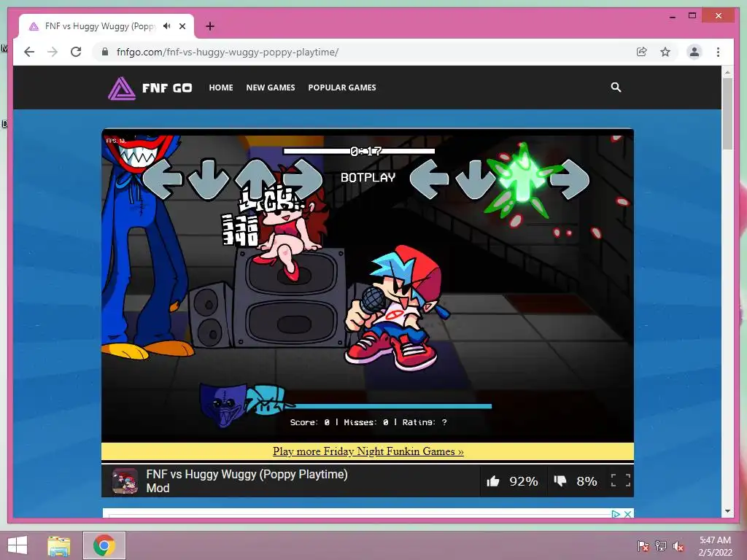The image size is (747, 560).
Task: Go back with browser back arrow
Action: click(x=29, y=52)
